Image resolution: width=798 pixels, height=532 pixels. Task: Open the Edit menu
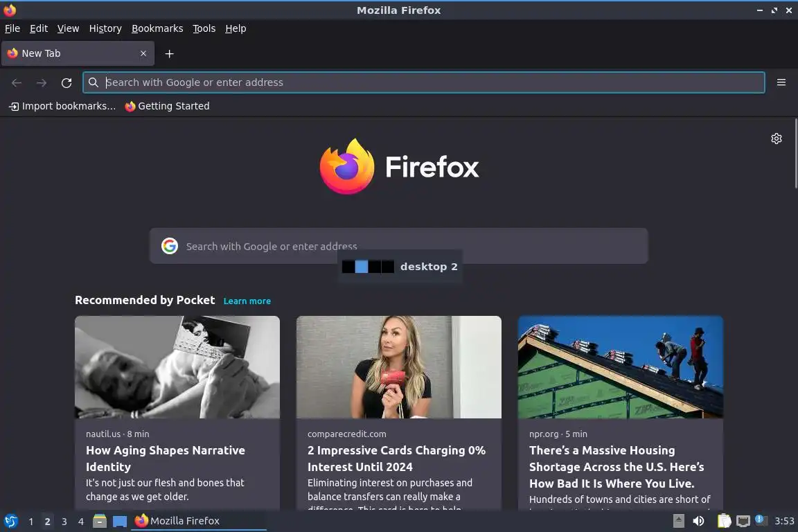coord(39,28)
